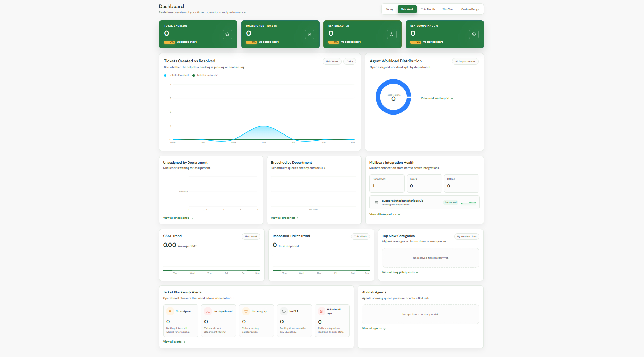
Task: Click the View all alerts link
Action: tap(174, 342)
